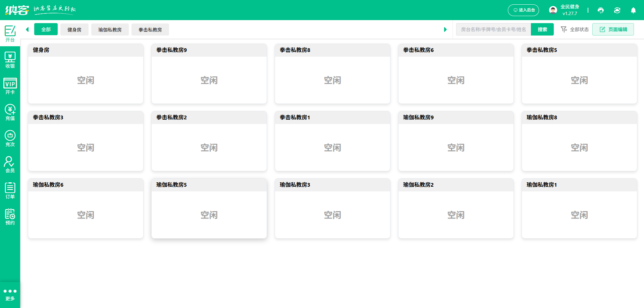Open the 收银 (cashier) panel
This screenshot has height=308, width=644.
tap(10, 60)
